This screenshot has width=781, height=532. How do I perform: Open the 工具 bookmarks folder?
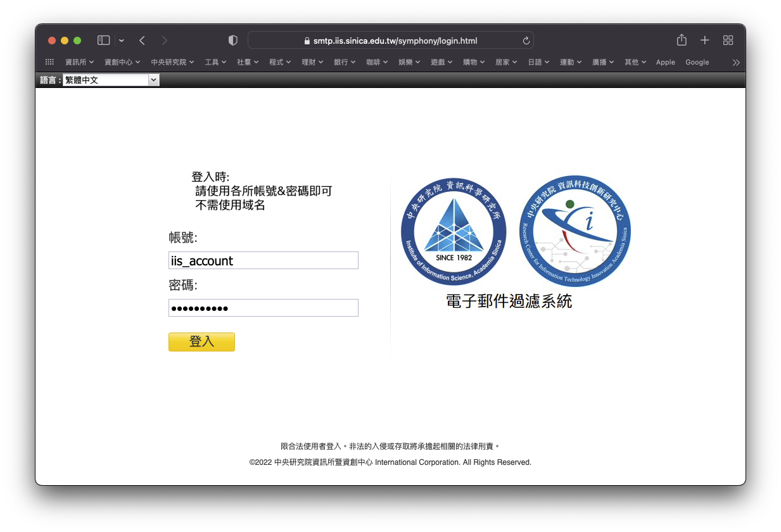[215, 62]
